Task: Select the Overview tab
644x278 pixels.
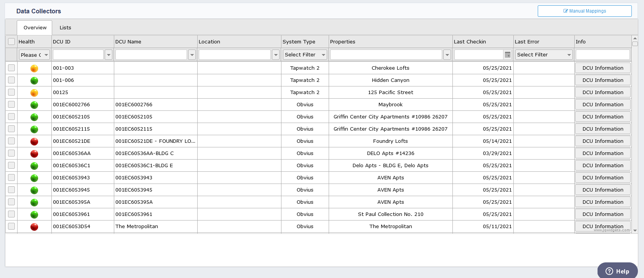Action: 35,28
